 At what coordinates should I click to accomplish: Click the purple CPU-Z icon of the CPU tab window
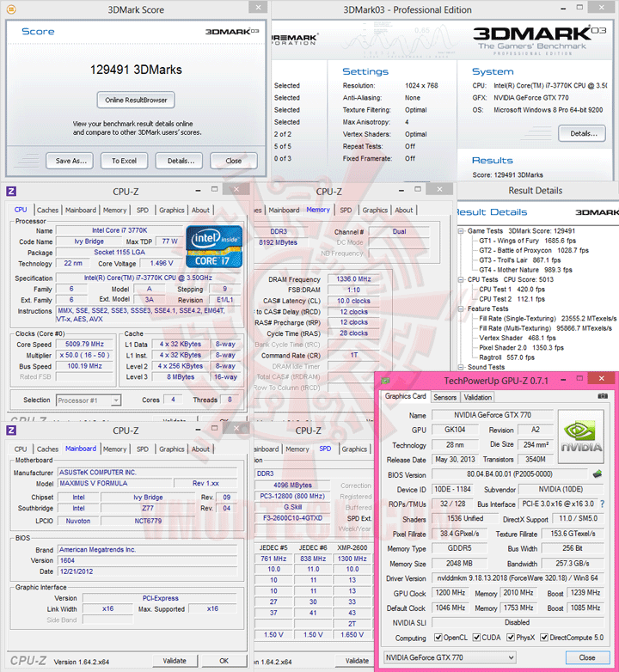[x=11, y=191]
